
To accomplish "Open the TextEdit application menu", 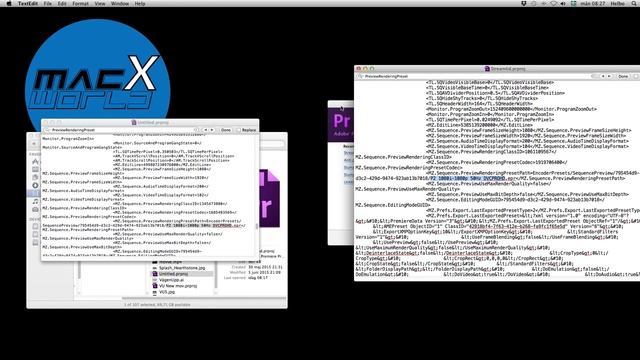I will [28, 3].
